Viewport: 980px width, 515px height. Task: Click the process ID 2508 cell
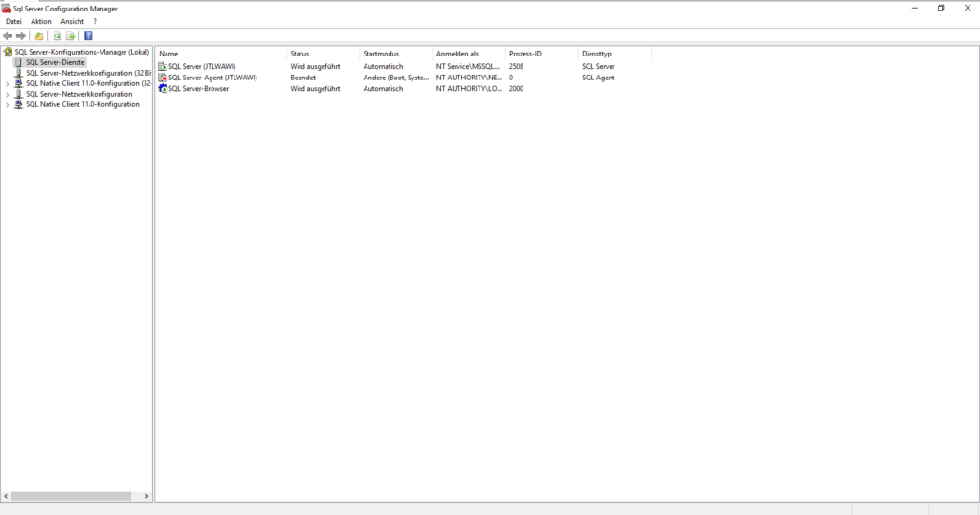pos(516,66)
